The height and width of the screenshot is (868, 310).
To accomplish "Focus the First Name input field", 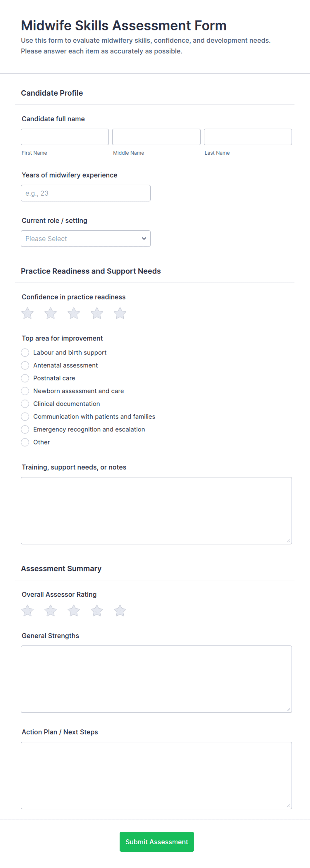I will coord(65,137).
